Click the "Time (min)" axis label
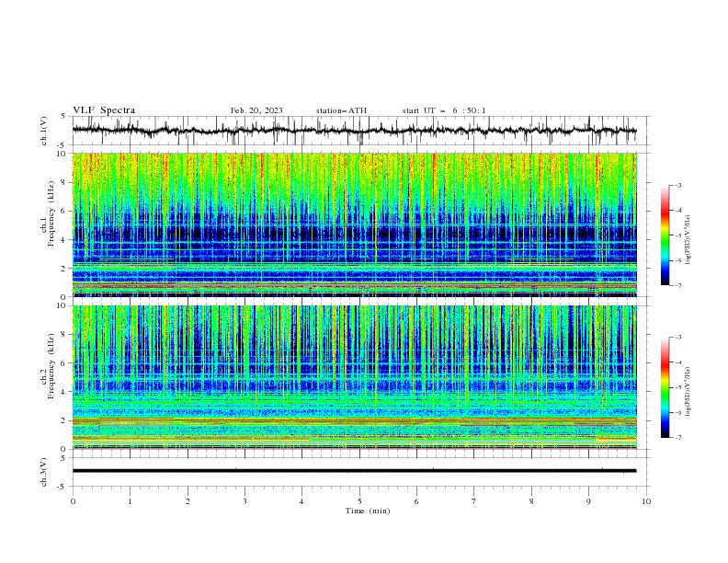This screenshot has height=563, width=728. 368,511
